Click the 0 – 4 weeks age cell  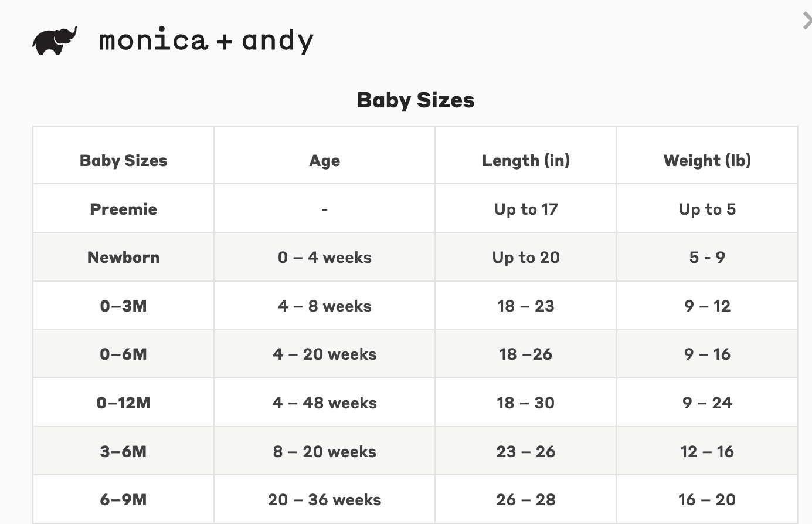point(325,258)
